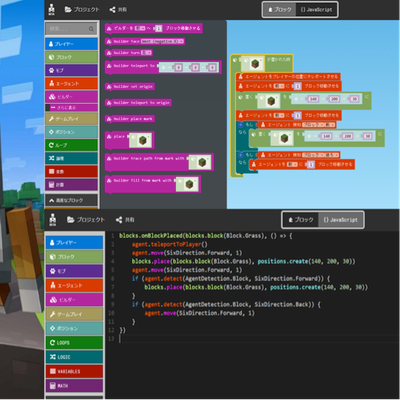Select the builder set origin block
Screen dimensions: 400x400
tap(130, 87)
